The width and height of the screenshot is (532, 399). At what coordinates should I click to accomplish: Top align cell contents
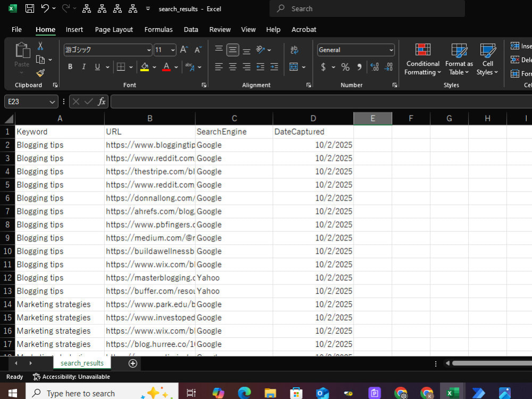[x=219, y=49]
